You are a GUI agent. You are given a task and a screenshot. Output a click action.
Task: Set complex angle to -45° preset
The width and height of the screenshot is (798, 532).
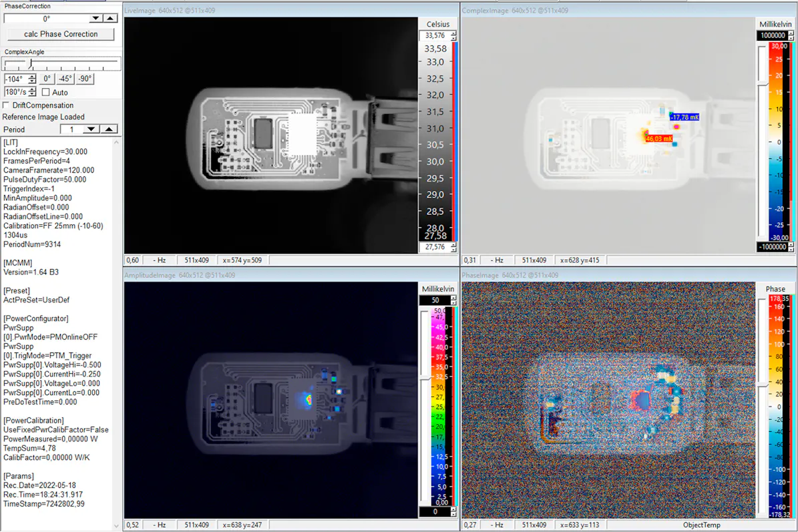coord(65,79)
